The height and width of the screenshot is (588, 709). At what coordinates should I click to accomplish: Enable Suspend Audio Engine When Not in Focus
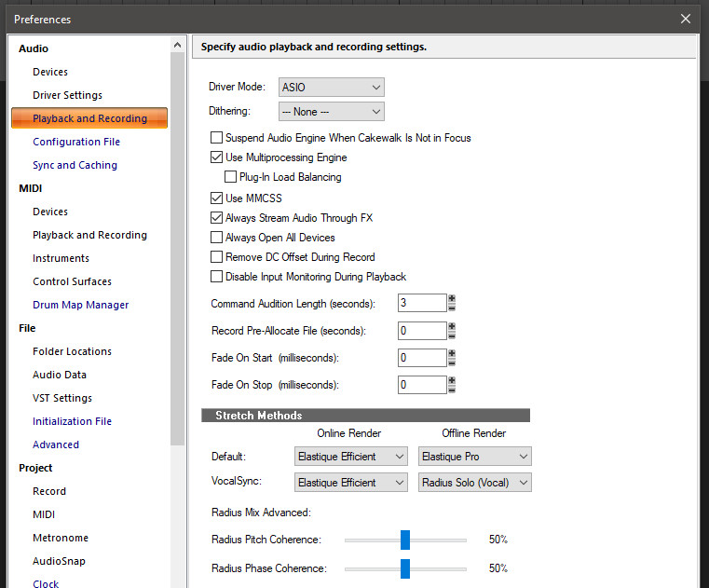[217, 138]
